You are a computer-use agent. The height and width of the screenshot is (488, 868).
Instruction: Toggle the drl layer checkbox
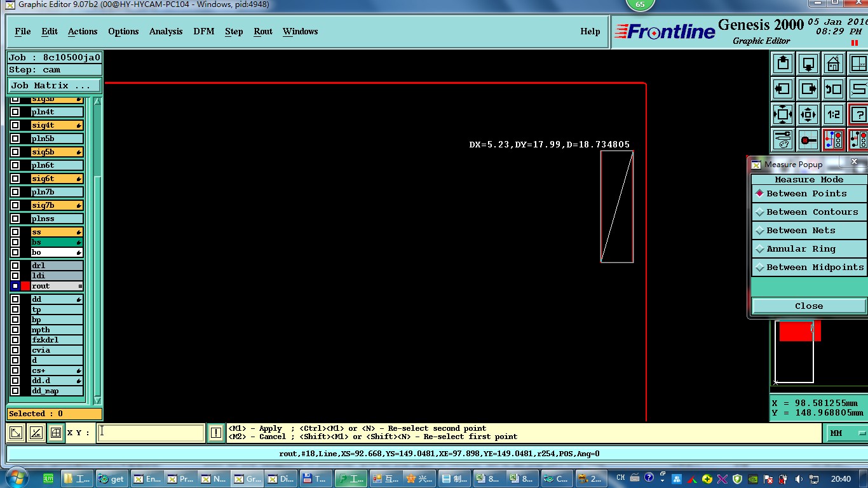(x=15, y=266)
